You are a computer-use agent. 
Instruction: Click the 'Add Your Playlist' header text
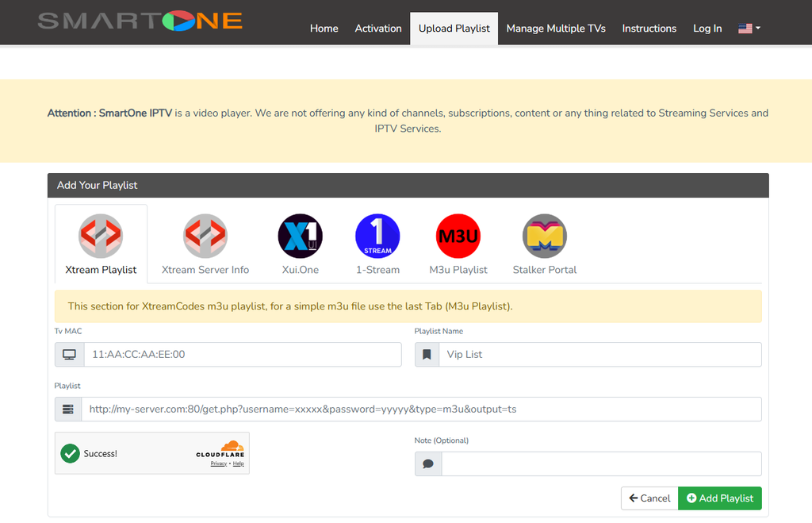click(97, 185)
